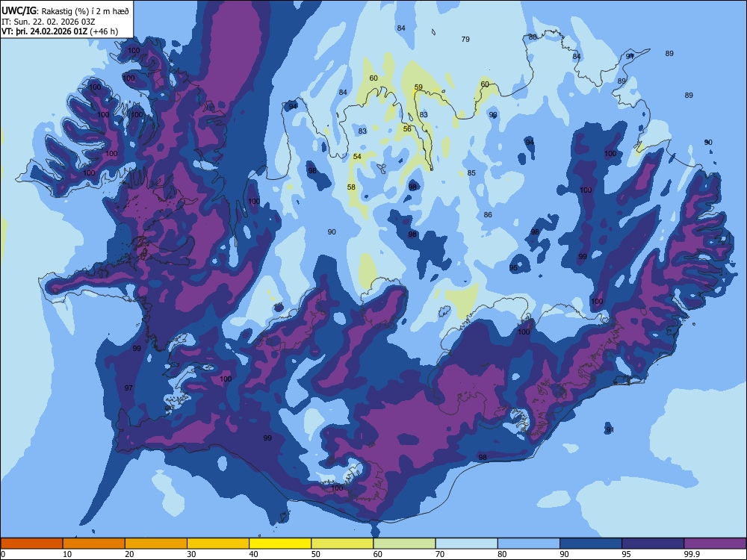Click the '58' humidity value on the map
The width and height of the screenshot is (747, 560).
351,187
